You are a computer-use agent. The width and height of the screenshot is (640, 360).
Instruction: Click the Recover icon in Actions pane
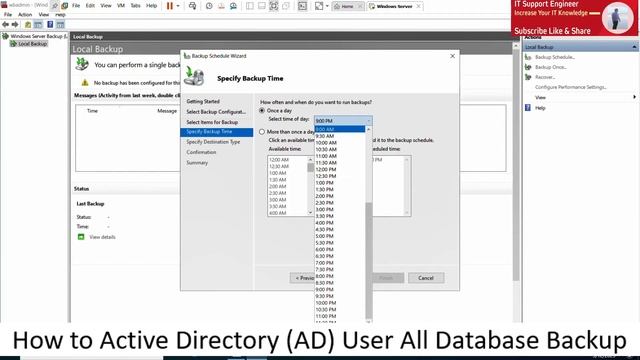[x=528, y=77]
